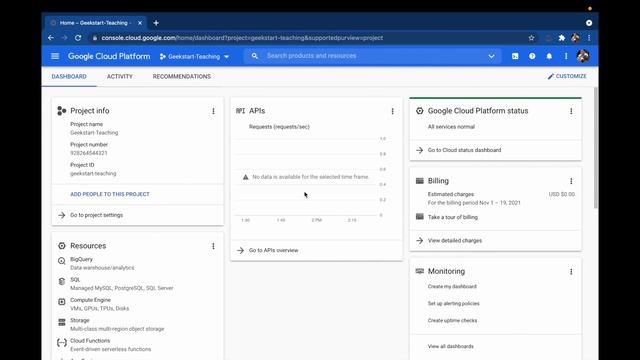Reload the console page
640x360 pixels.
[78, 38]
